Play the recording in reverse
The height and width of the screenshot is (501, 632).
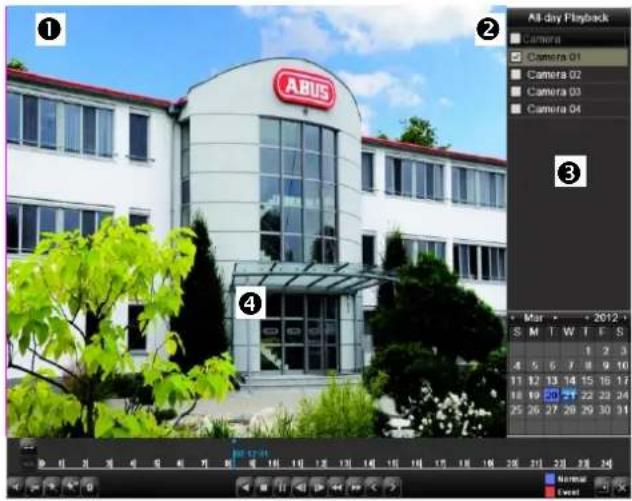coord(245,487)
